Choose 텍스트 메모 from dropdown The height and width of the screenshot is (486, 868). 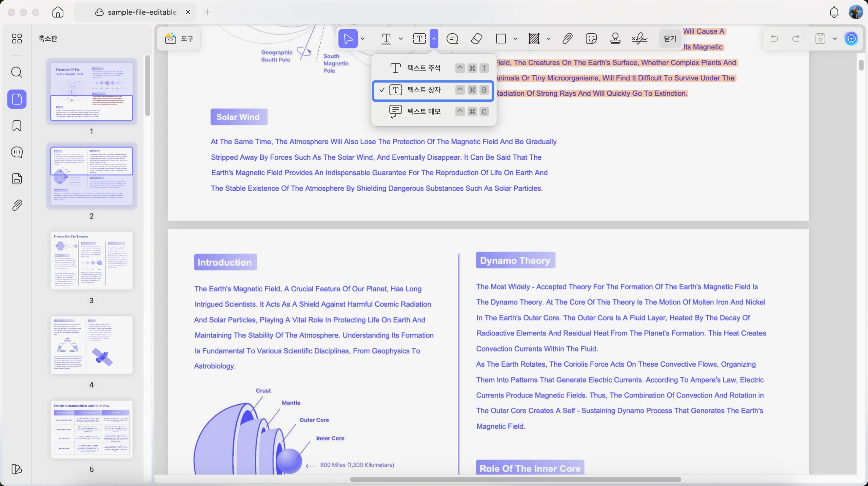tap(433, 112)
